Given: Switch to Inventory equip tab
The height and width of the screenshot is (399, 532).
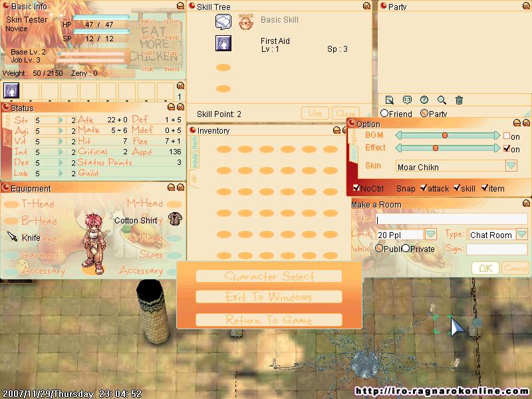Looking at the screenshot, I should coord(194,160).
